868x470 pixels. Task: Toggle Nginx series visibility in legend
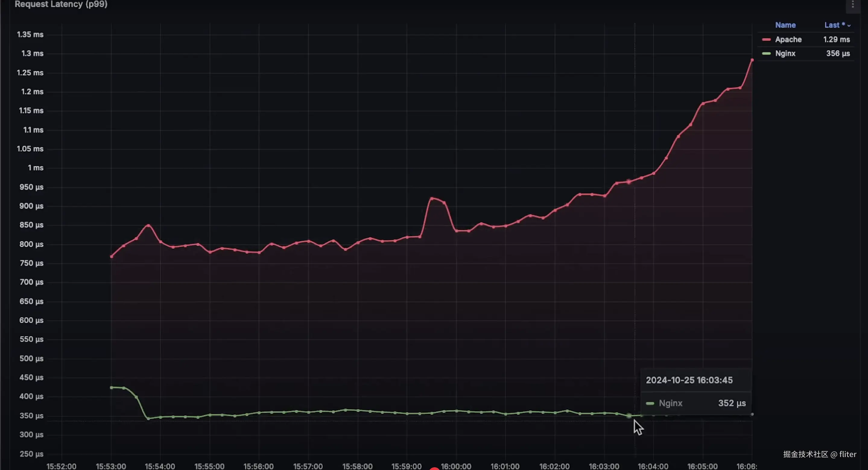(x=785, y=54)
